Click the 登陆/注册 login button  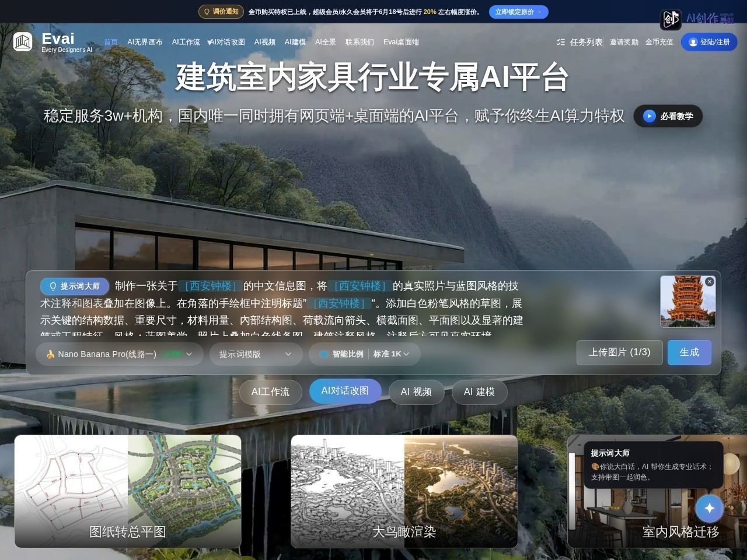[x=709, y=42]
